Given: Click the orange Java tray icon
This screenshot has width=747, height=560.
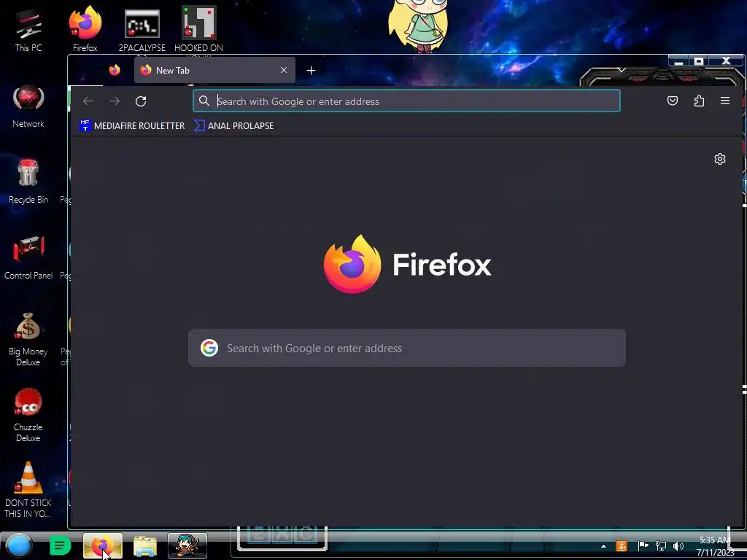Looking at the screenshot, I should [x=622, y=545].
